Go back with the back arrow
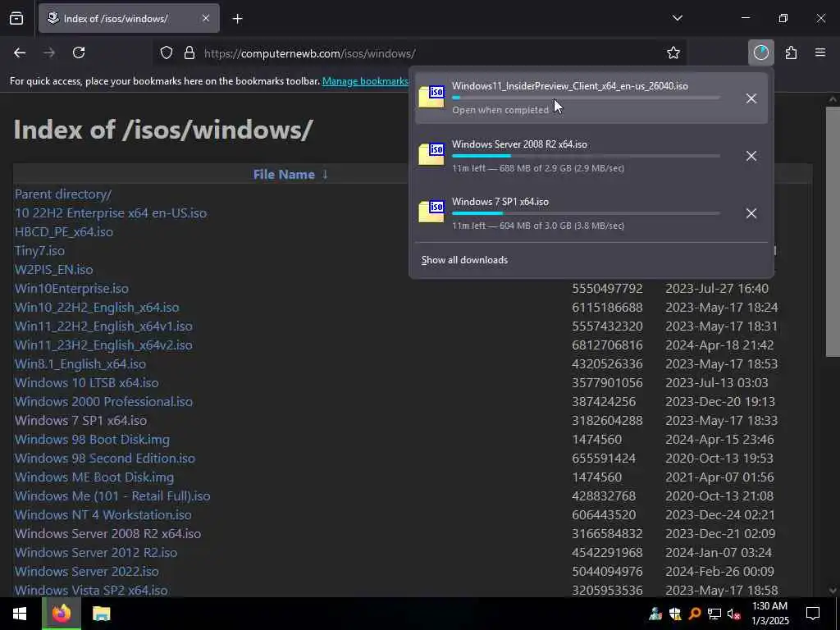840x630 pixels. click(20, 53)
